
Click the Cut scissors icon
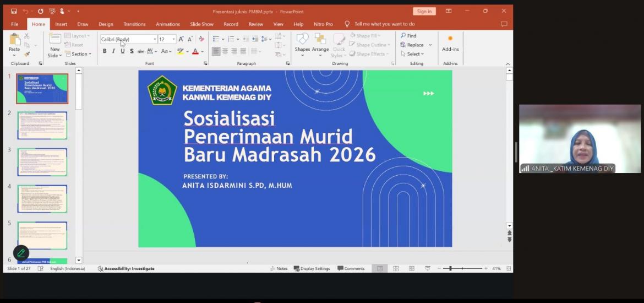pos(27,36)
